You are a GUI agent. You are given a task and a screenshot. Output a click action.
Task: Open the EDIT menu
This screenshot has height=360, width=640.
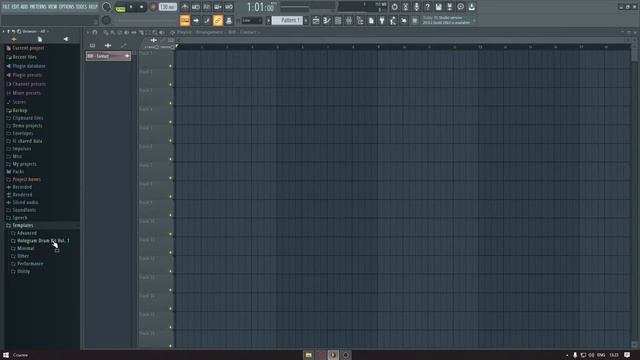[15, 7]
